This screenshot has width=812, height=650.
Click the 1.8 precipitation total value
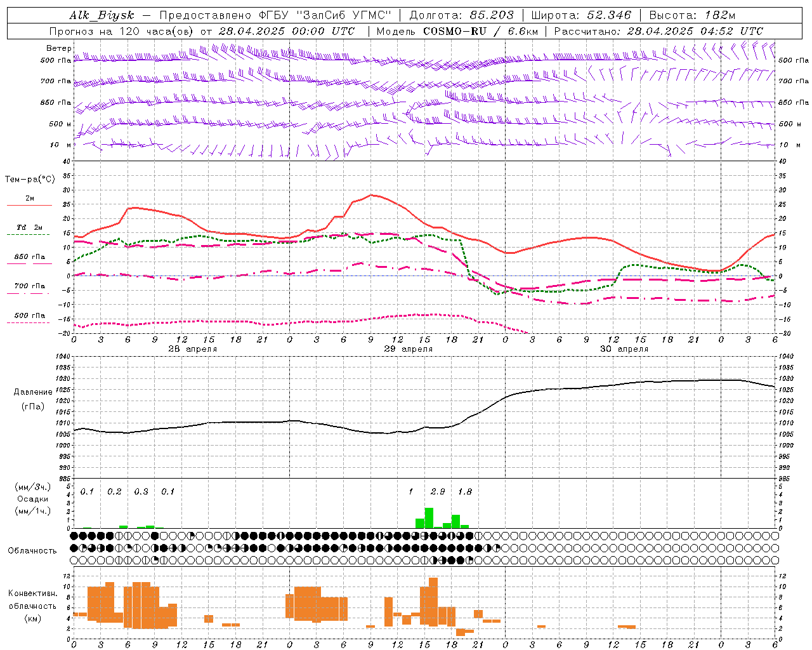464,491
